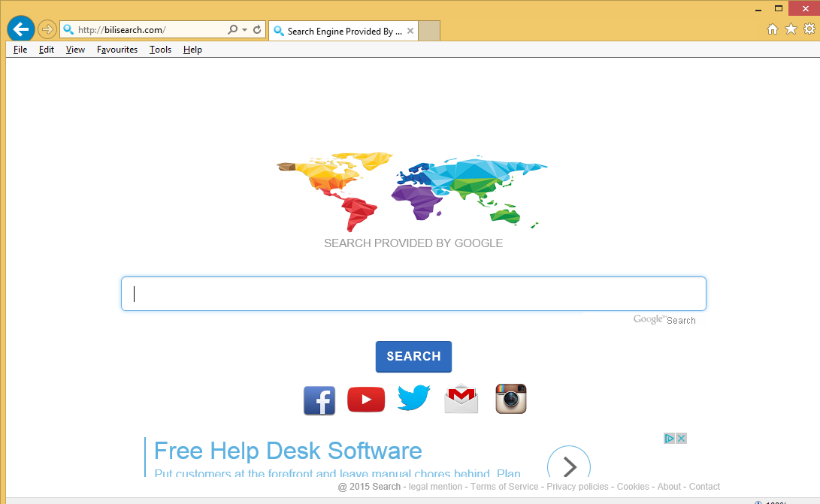820x504 pixels.
Task: Open the Facebook shortcut icon
Action: coord(319,400)
